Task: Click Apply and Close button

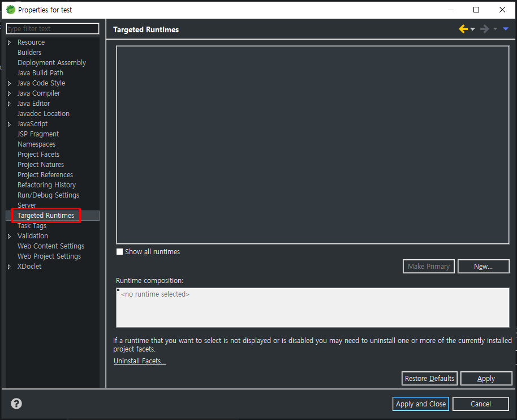Action: coord(421,404)
